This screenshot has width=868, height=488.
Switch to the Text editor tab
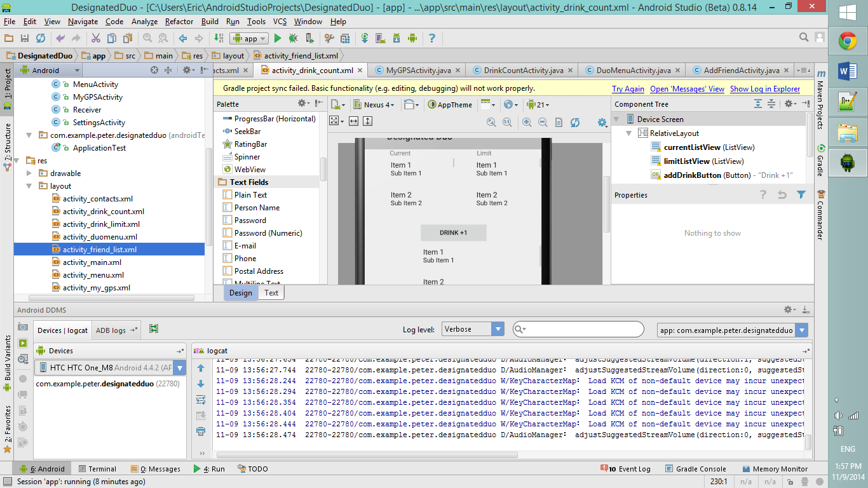pos(271,293)
